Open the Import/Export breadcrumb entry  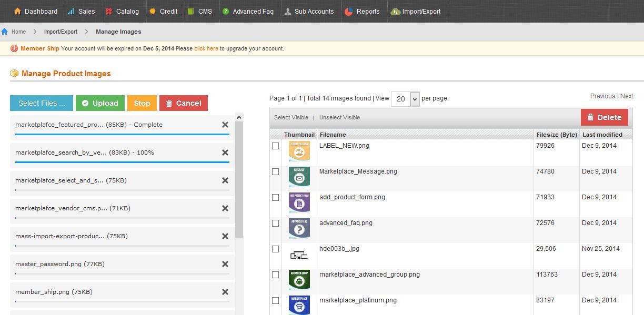tap(61, 31)
